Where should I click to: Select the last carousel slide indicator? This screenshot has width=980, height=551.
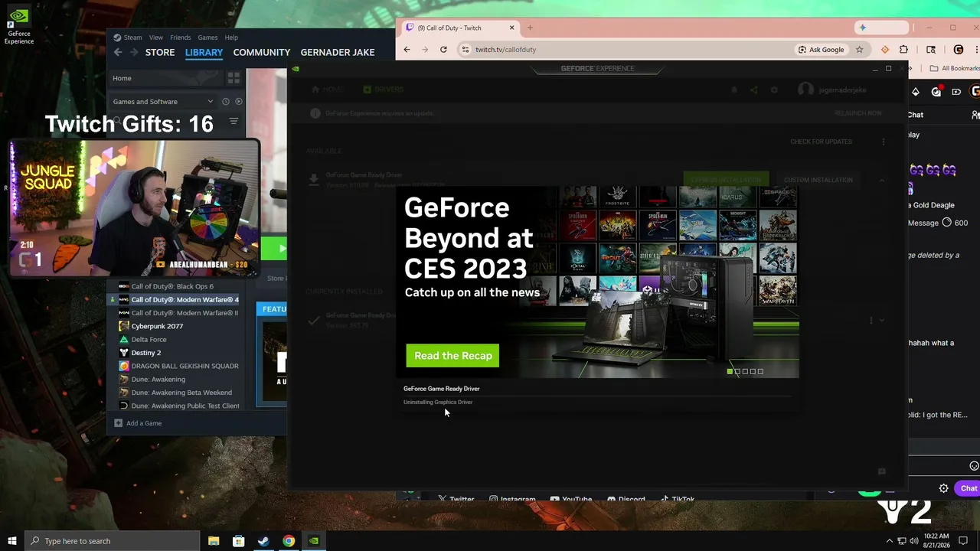[x=760, y=371]
